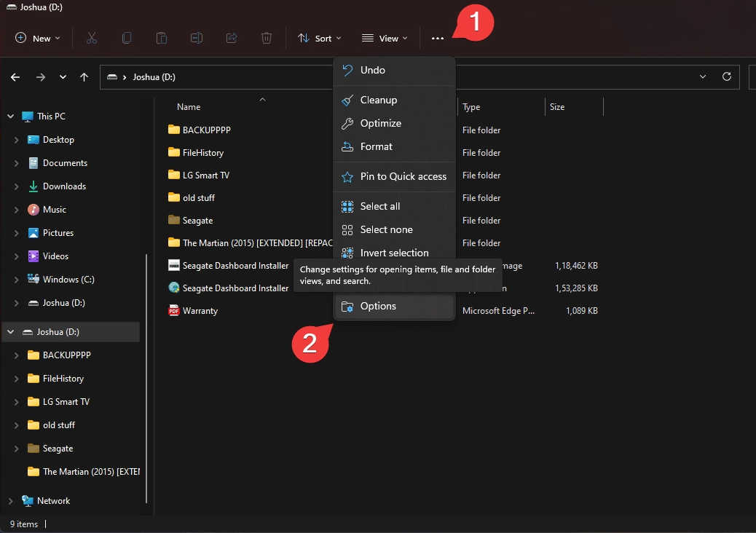Open Videos in navigation pane
756x533 pixels.
[x=48, y=256]
